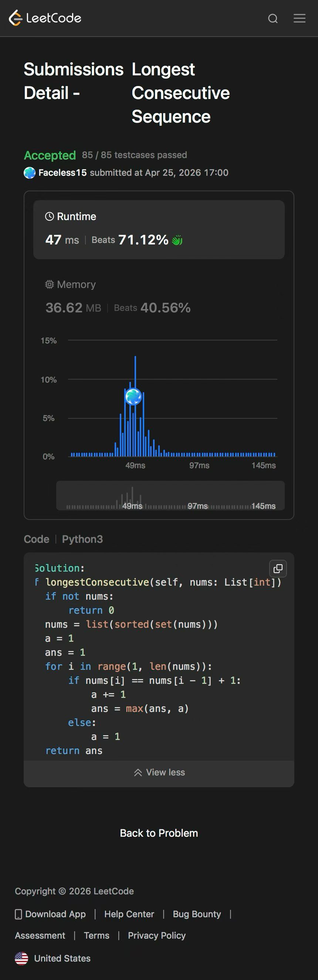Screen dimensions: 318x980
Task: Collapse code with View less
Action: [x=159, y=772]
